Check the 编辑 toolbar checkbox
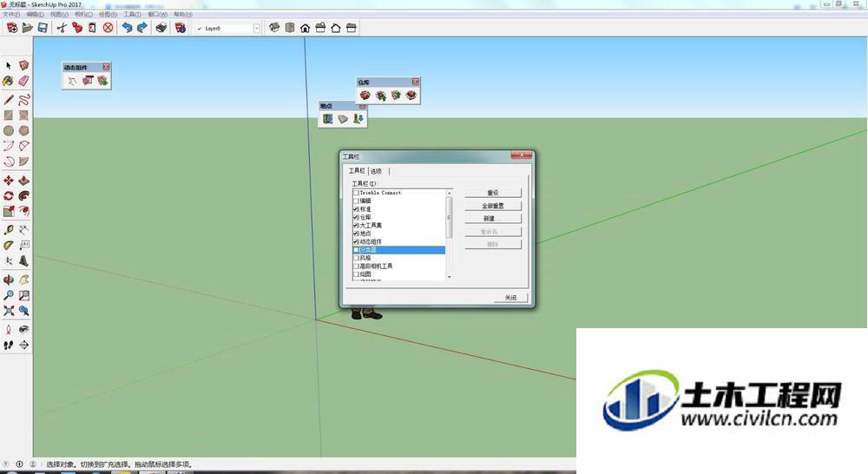 tap(356, 201)
